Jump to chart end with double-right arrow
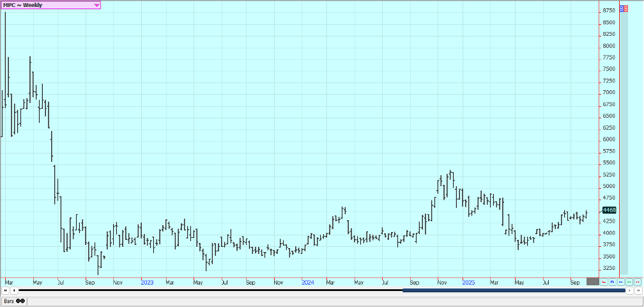 (638, 290)
